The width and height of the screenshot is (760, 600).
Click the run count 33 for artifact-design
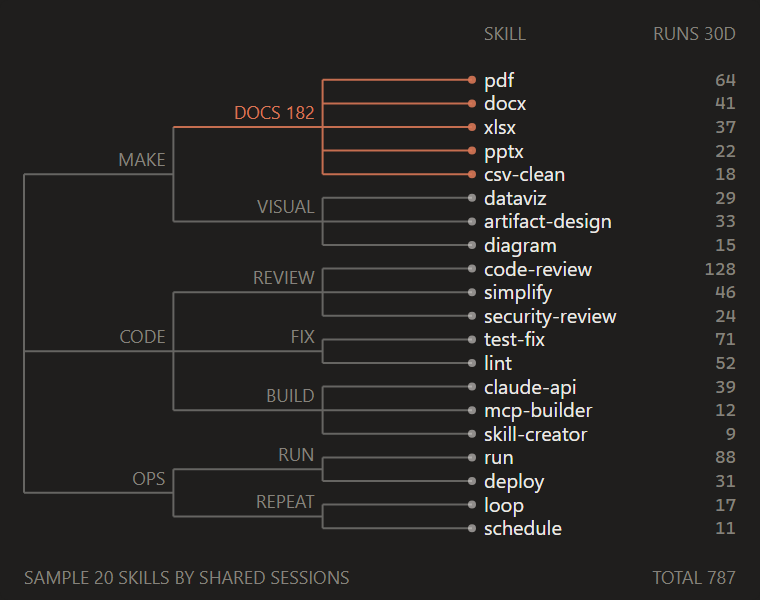click(x=726, y=222)
